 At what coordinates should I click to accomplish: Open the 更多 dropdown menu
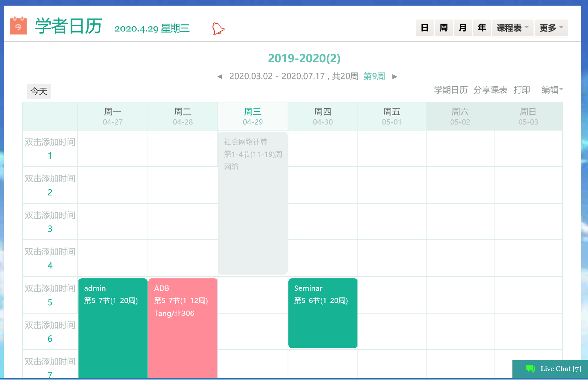[x=551, y=28]
